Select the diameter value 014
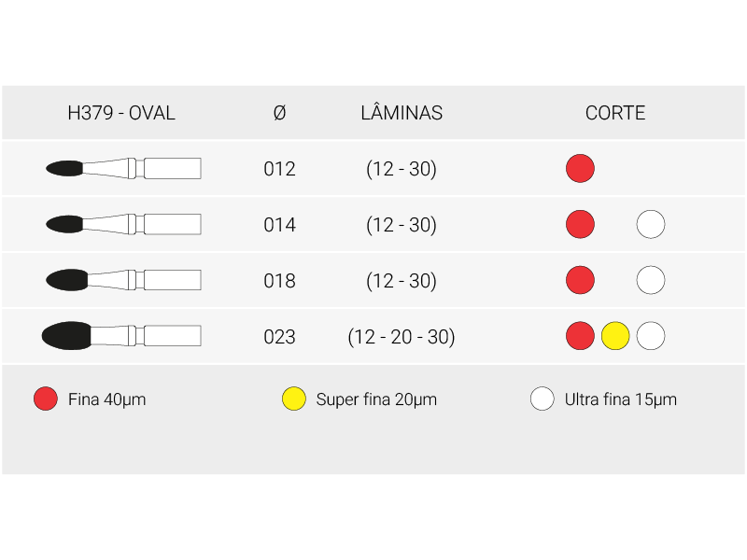 (279, 225)
